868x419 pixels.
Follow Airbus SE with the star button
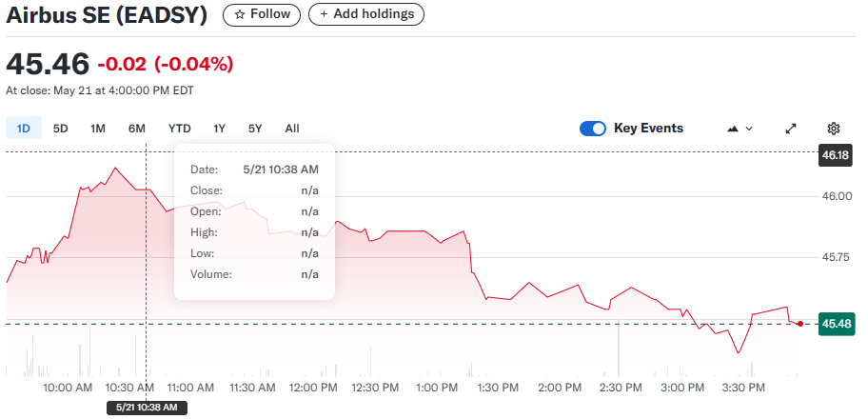262,14
